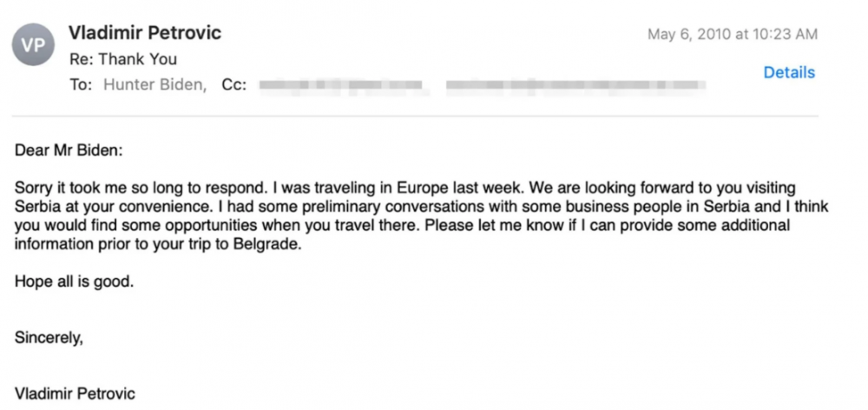
Task: Click the first blurred Cc address
Action: coord(341,86)
